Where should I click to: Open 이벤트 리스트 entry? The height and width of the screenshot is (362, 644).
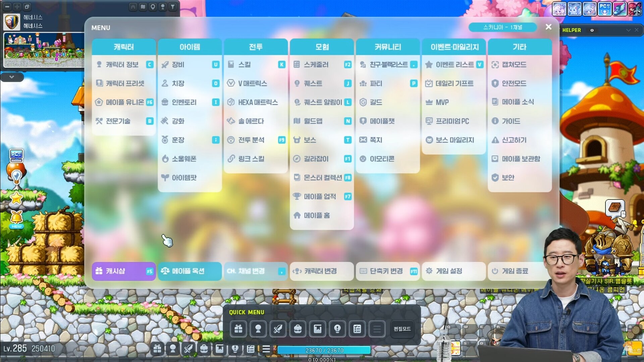tap(454, 64)
